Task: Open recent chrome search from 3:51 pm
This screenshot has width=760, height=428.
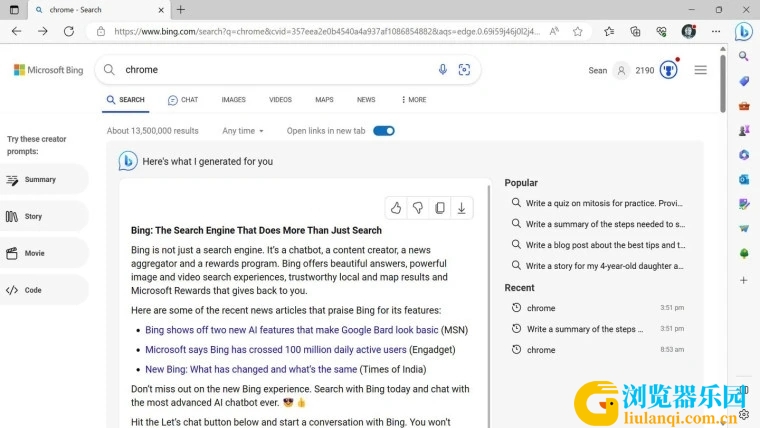Action: [x=598, y=308]
